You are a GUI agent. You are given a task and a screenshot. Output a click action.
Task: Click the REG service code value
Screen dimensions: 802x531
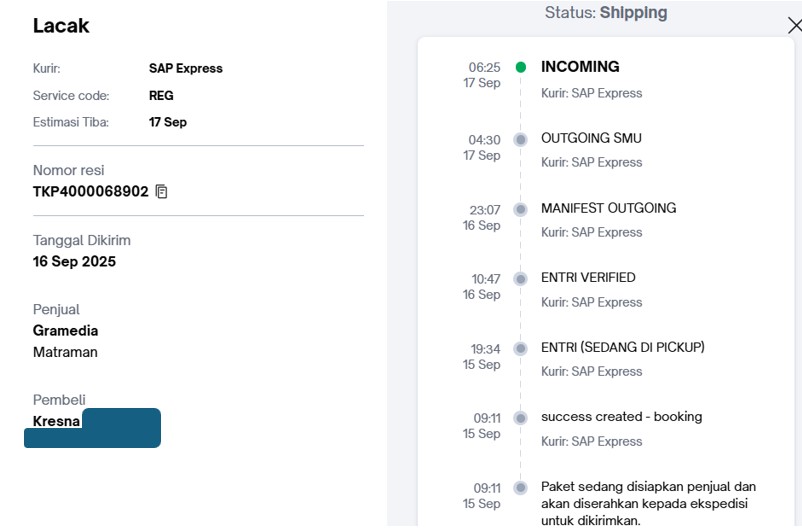coord(161,96)
